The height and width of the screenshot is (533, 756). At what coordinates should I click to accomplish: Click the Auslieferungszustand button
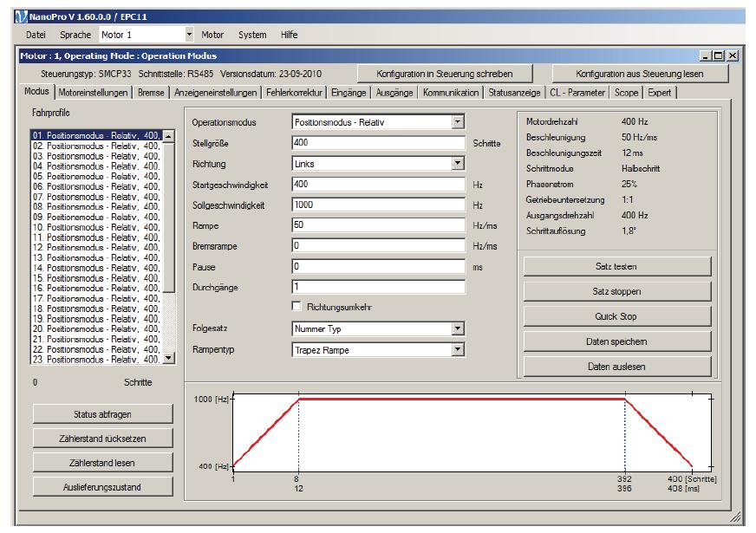tap(103, 486)
